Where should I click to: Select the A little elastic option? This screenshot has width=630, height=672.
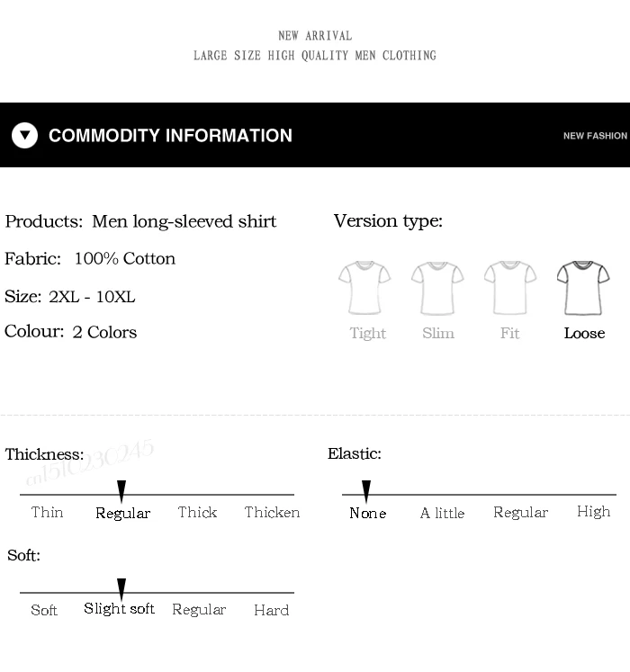tap(442, 514)
